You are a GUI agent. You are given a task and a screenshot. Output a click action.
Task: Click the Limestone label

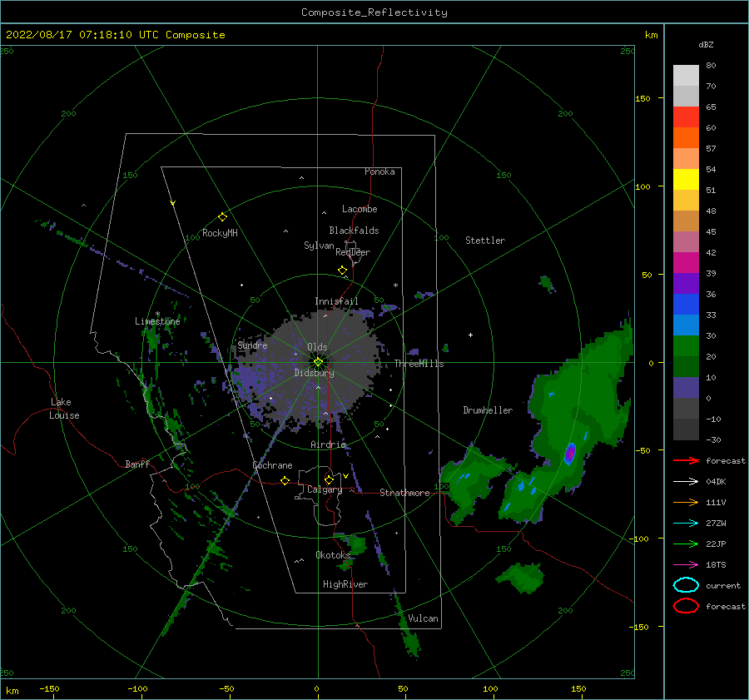tap(157, 321)
